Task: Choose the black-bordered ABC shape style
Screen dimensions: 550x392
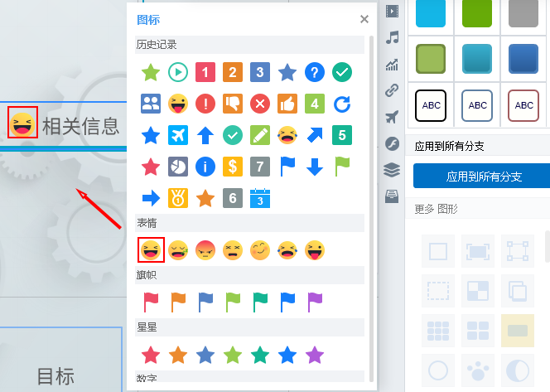Action: [431, 105]
